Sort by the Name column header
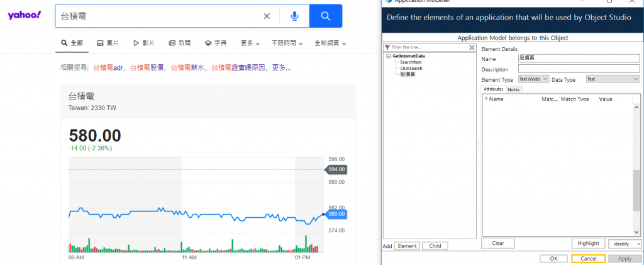 (x=511, y=99)
